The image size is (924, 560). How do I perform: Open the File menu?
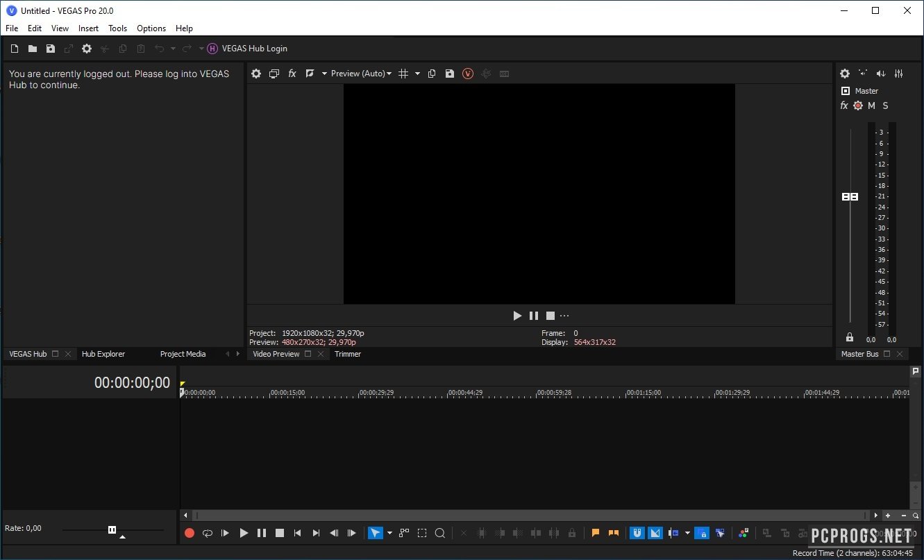pos(12,28)
